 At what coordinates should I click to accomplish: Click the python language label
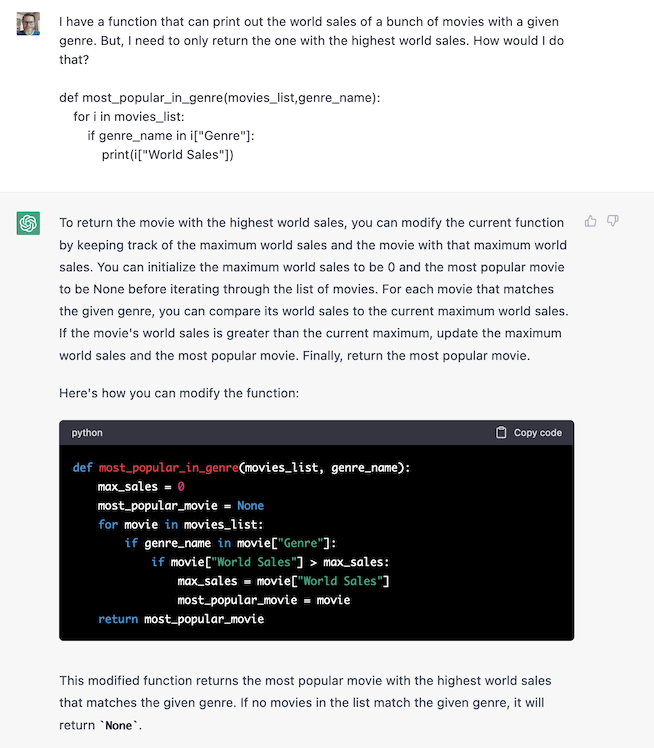(x=87, y=433)
